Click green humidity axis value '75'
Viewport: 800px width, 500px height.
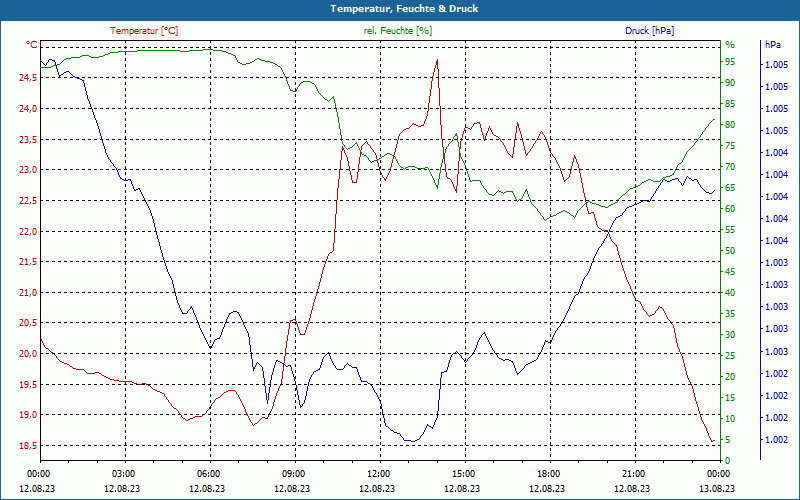[730, 146]
